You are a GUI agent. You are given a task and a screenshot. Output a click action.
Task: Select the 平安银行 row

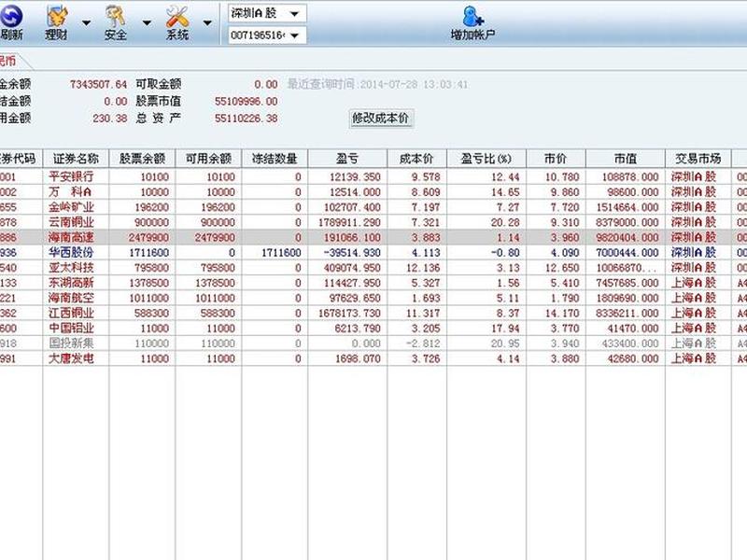(373, 176)
